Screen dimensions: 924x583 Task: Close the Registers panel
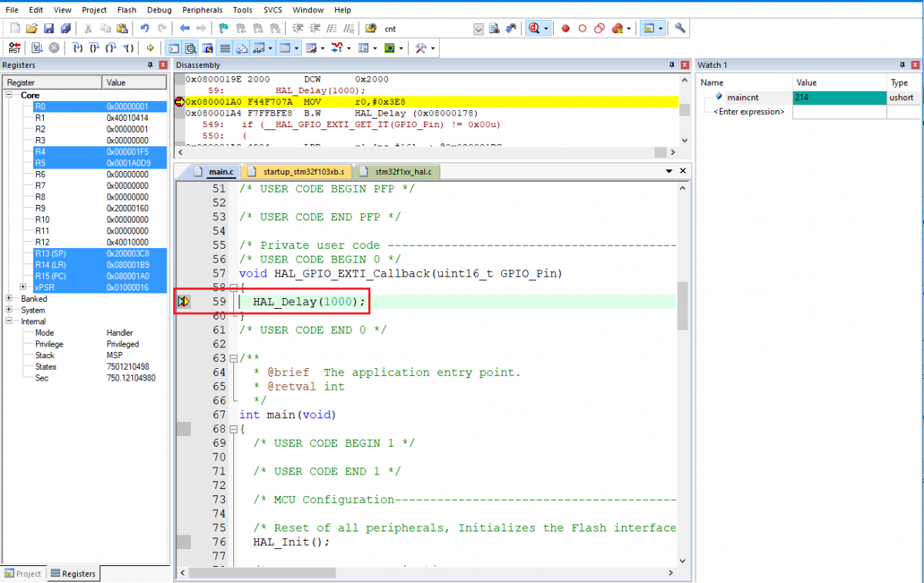(x=162, y=65)
